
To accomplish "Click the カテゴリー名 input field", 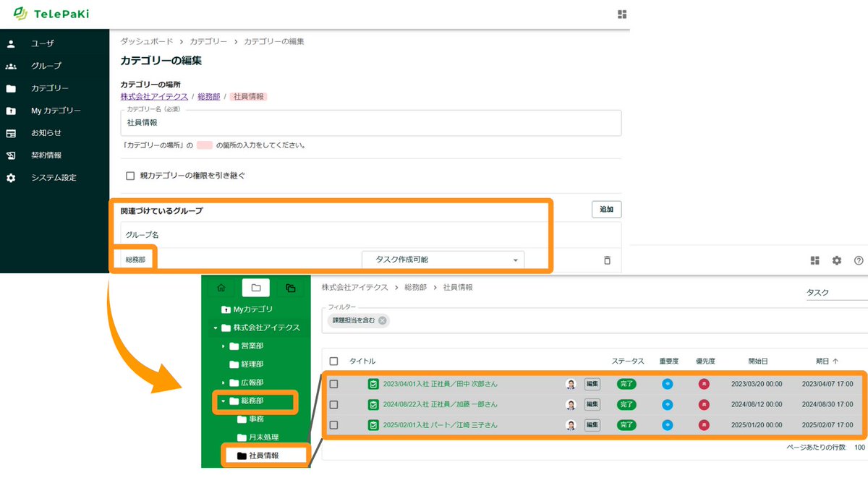I will click(x=370, y=123).
